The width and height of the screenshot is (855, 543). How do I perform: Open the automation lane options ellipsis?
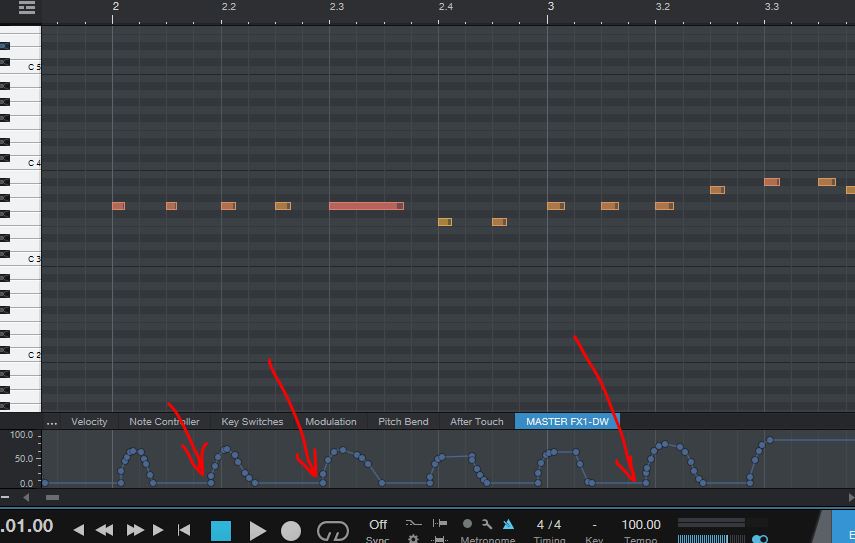point(52,422)
